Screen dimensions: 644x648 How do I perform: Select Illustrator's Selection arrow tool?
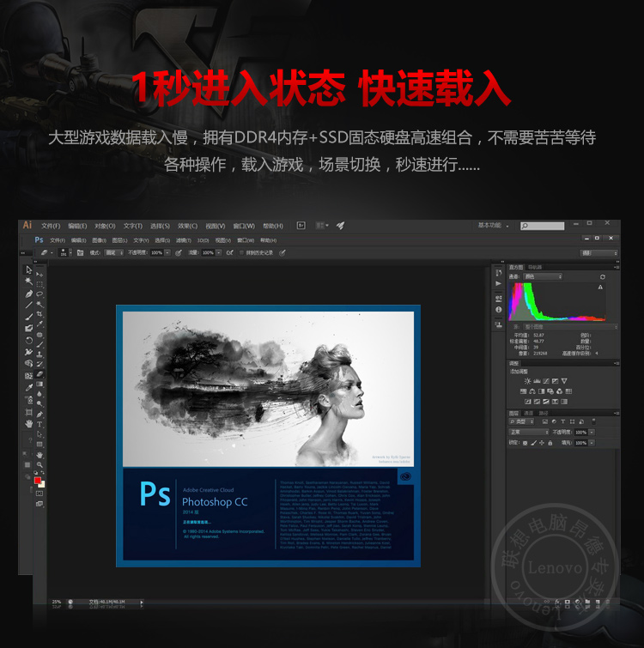click(x=28, y=269)
